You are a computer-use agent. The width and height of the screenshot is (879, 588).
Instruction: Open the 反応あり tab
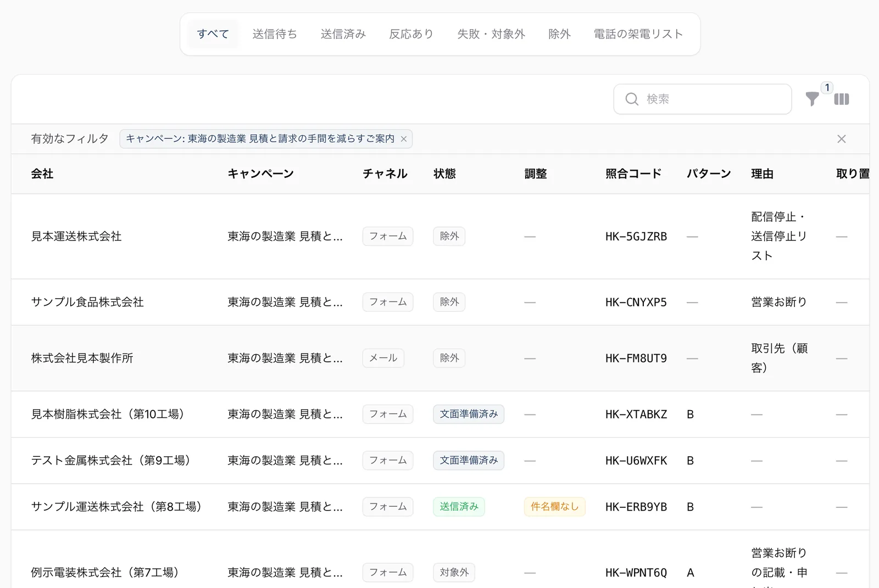click(x=411, y=34)
